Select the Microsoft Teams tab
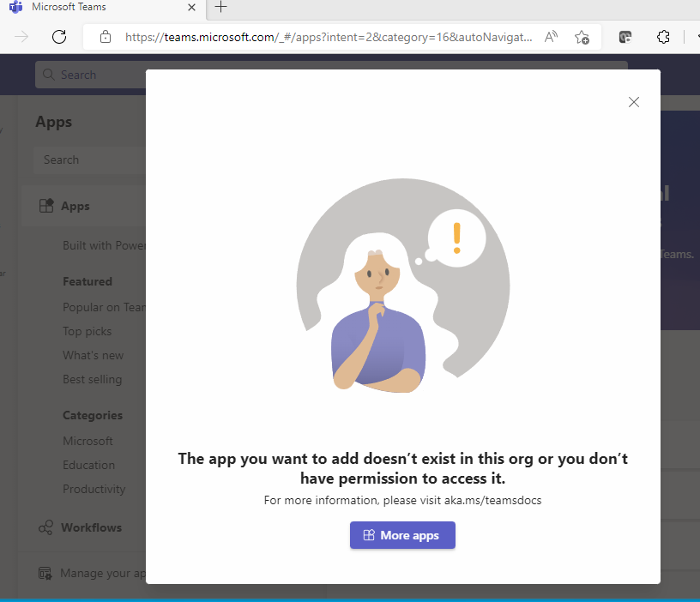This screenshot has width=700, height=602. (x=104, y=8)
